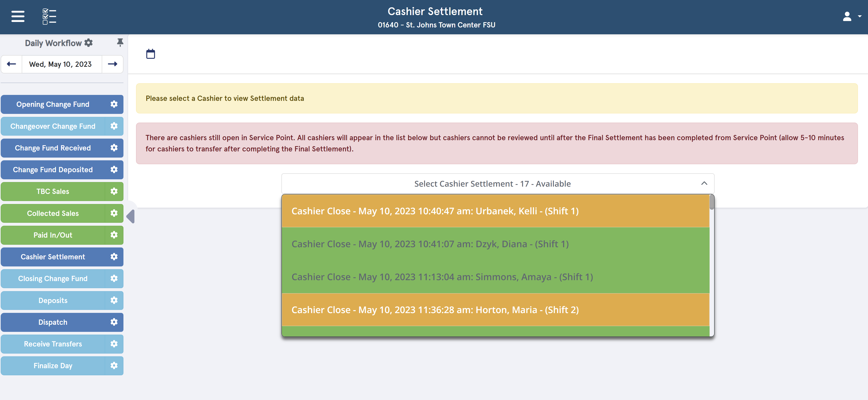Open Paid In/Out step
The height and width of the screenshot is (400, 868).
(53, 235)
